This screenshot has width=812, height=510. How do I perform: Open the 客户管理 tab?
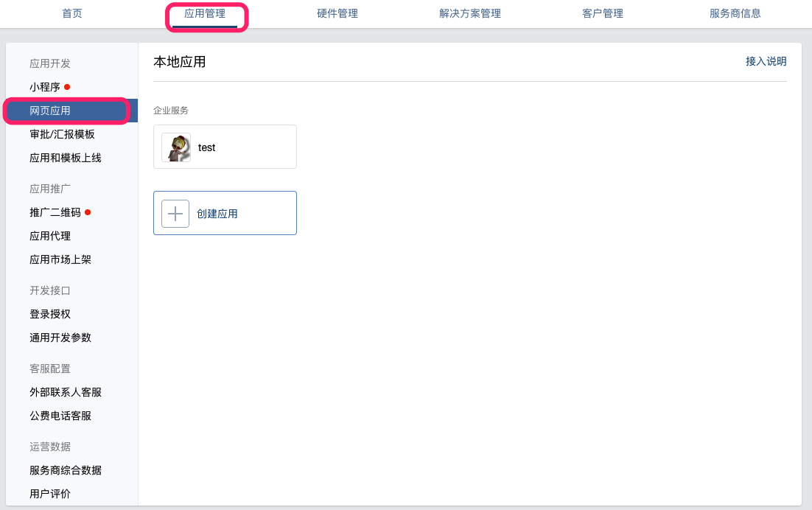(x=603, y=13)
